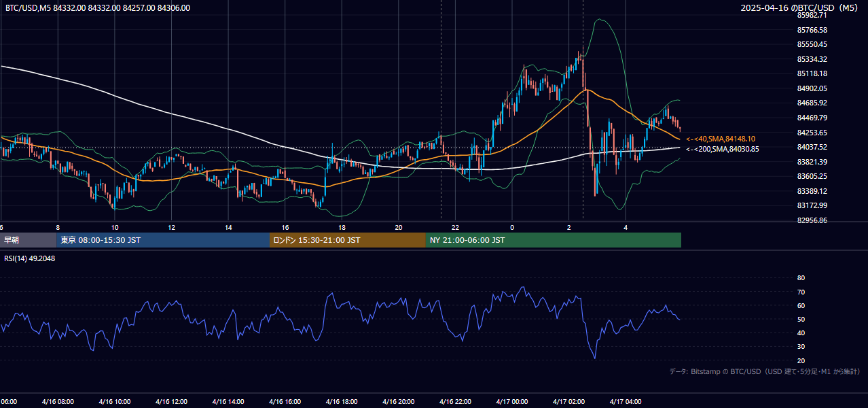868x408 pixels.
Task: Click the 4/16 20:00 time axis label
Action: [x=398, y=402]
